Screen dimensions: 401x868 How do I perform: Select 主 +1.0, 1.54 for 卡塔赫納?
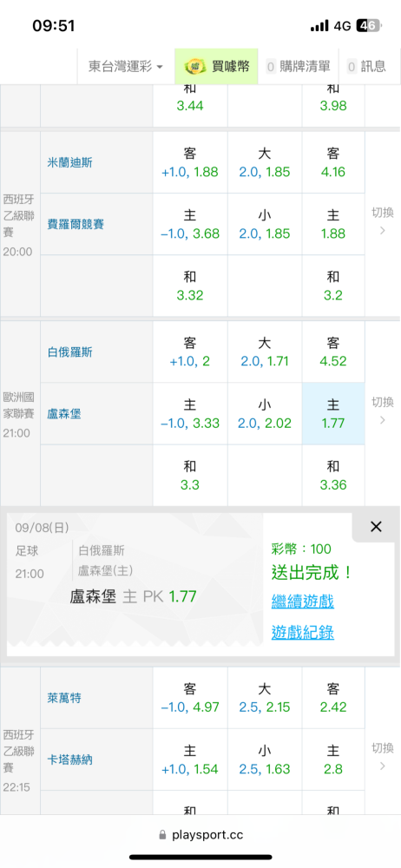pos(190,760)
